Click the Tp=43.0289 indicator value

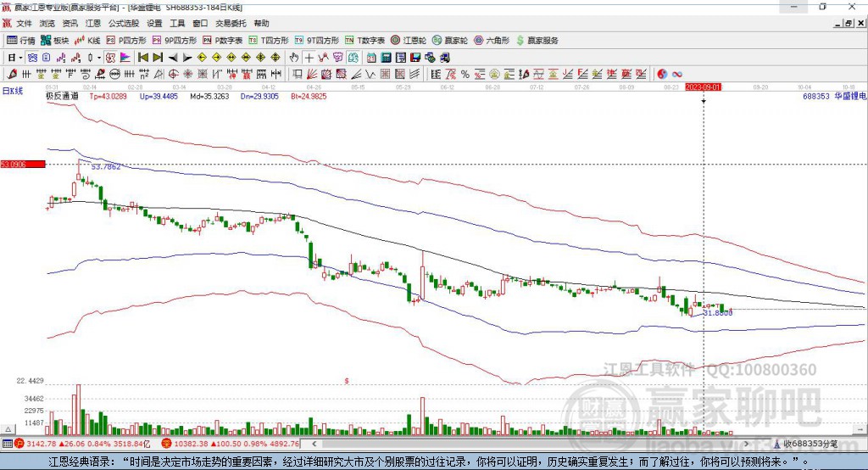pyautogui.click(x=108, y=96)
